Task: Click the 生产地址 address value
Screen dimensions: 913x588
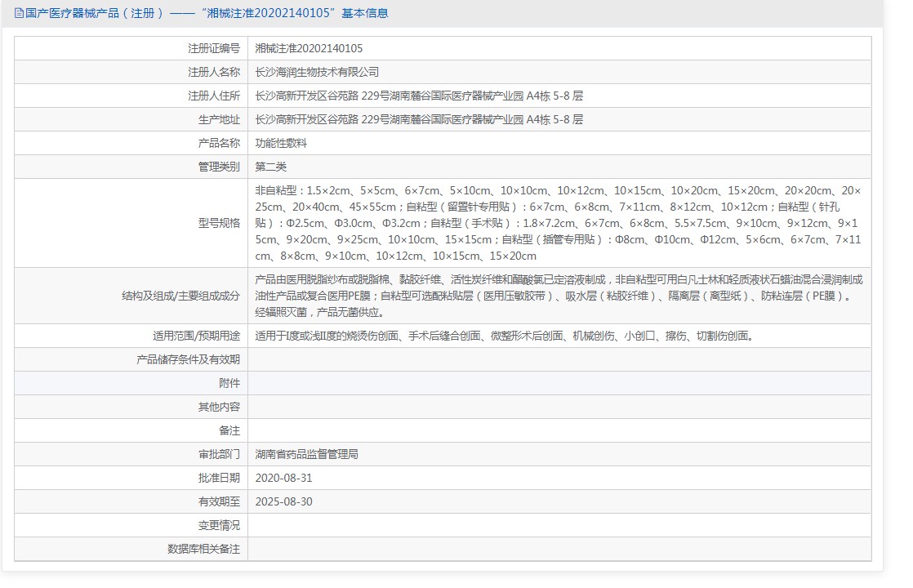Action: pos(419,119)
